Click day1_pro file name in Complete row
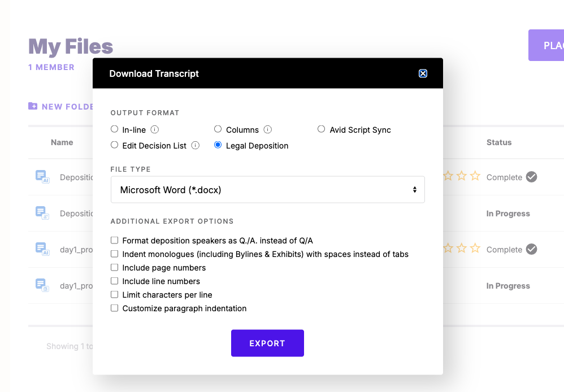The width and height of the screenshot is (564, 392). 76,250
